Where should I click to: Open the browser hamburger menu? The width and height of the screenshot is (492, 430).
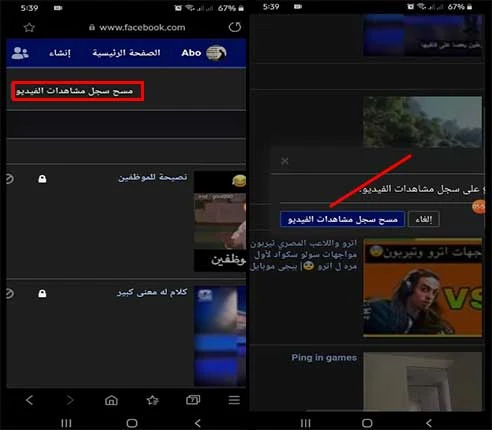coord(234,400)
